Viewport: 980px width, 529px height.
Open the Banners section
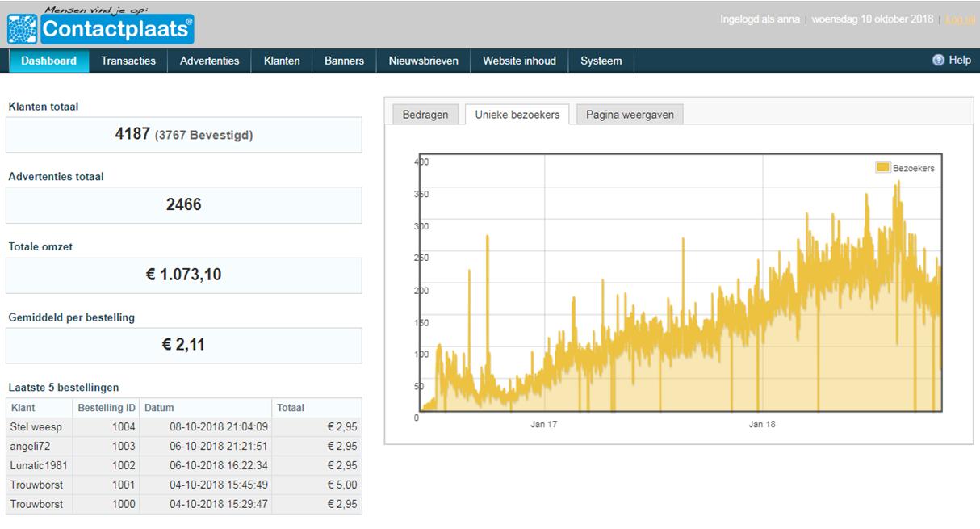coord(344,61)
